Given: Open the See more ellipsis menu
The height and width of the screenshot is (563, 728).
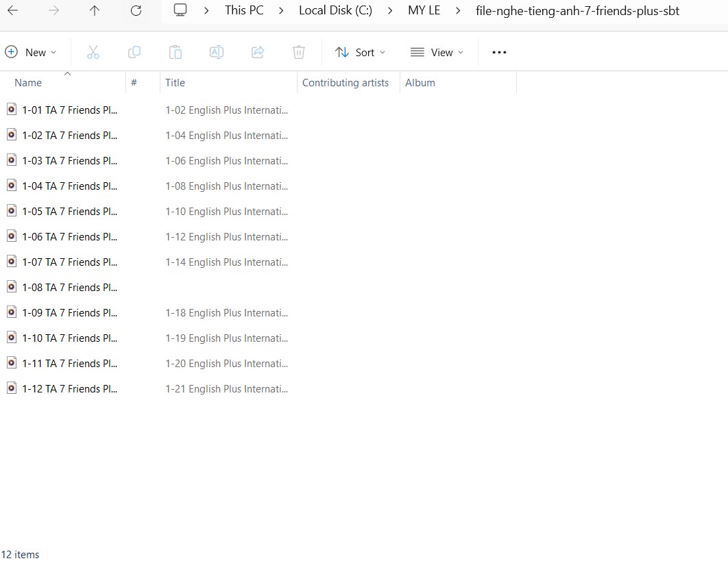Looking at the screenshot, I should pyautogui.click(x=499, y=52).
